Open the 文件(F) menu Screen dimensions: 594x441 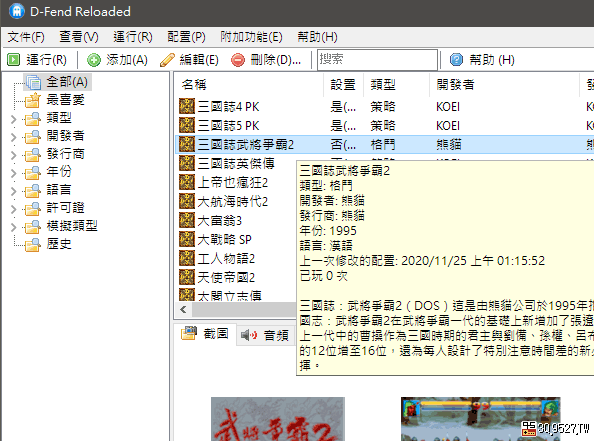[26, 37]
